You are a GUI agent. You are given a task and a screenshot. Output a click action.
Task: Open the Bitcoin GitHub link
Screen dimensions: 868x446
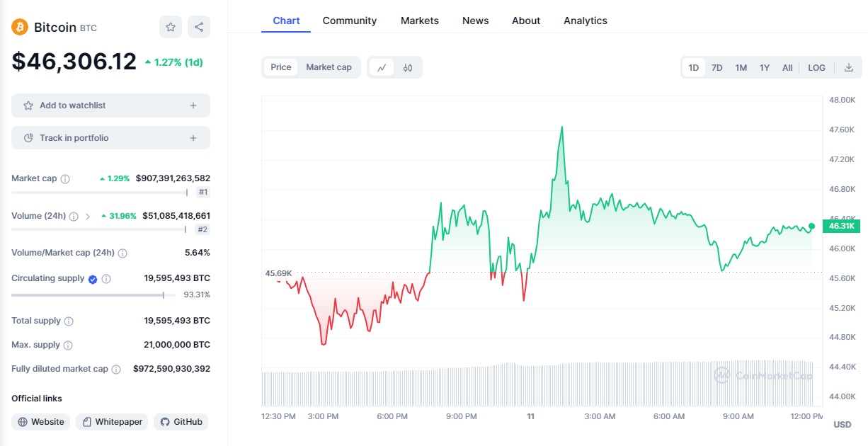pyautogui.click(x=181, y=422)
